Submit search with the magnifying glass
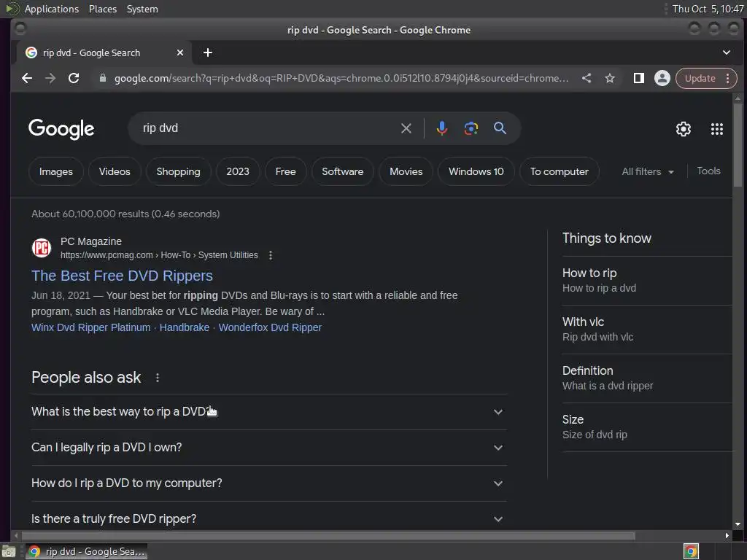This screenshot has height=560, width=747. point(500,128)
